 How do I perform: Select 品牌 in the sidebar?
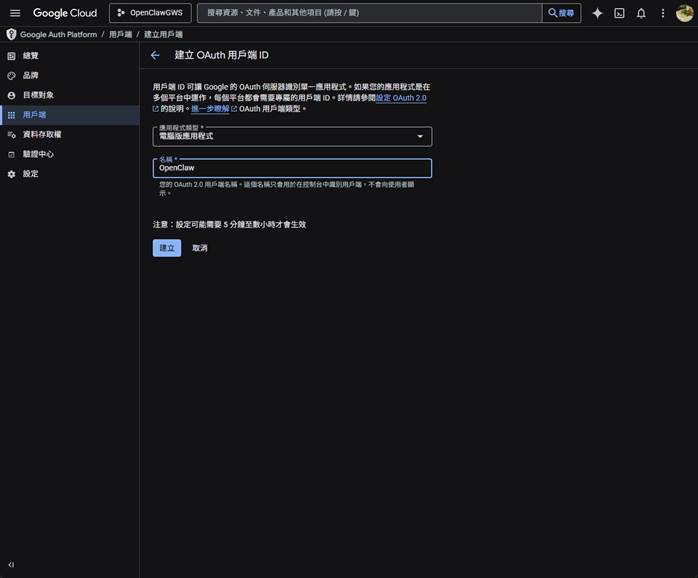(x=31, y=75)
